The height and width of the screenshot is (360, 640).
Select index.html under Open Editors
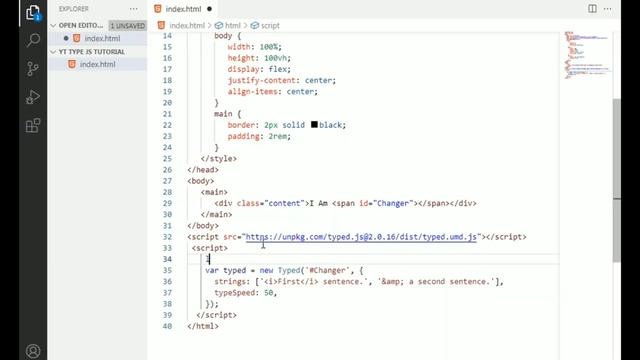coord(98,38)
